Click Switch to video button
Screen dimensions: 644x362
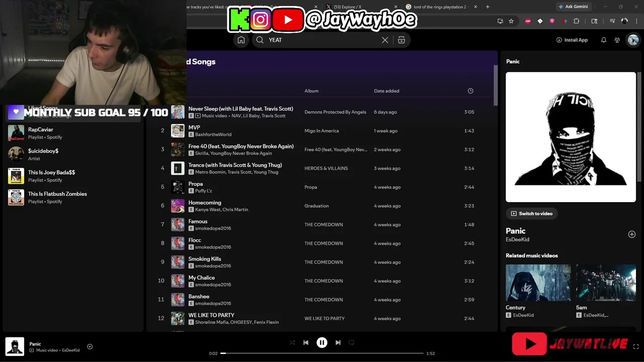531,214
